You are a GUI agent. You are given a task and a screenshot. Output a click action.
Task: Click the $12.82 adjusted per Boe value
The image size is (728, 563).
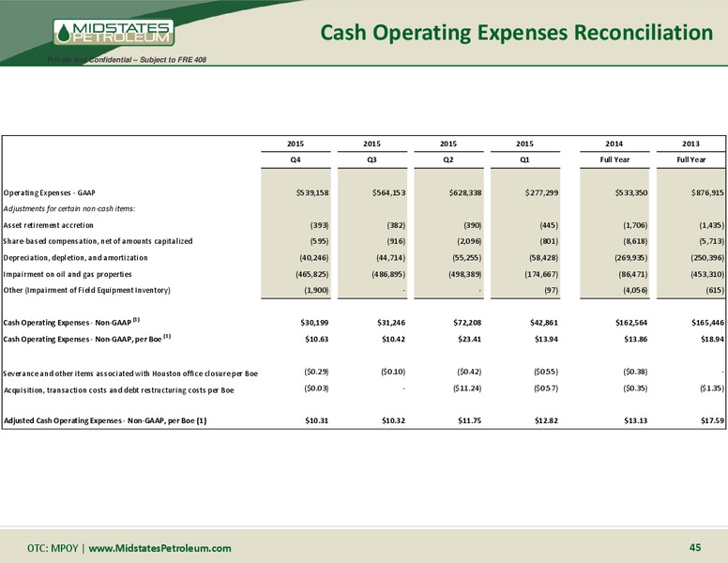click(546, 421)
